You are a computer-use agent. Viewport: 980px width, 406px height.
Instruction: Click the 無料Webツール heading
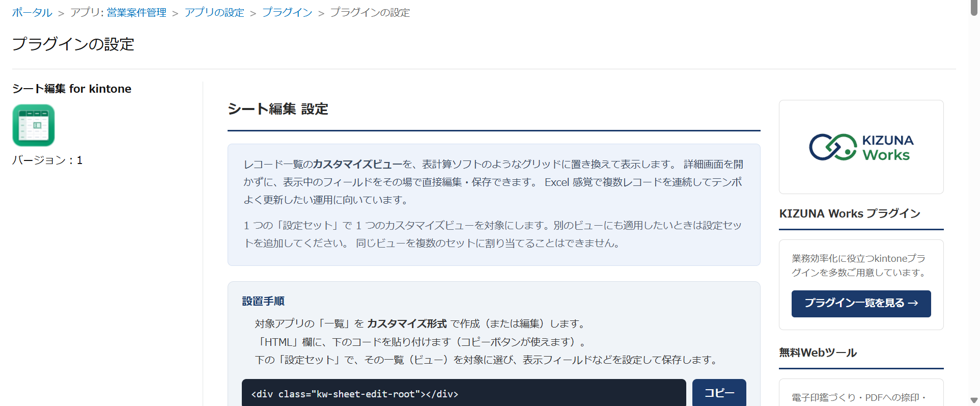tap(818, 353)
